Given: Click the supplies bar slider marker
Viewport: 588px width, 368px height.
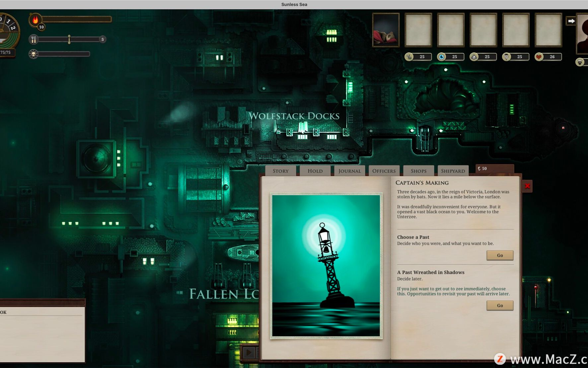Looking at the screenshot, I should pyautogui.click(x=69, y=39).
